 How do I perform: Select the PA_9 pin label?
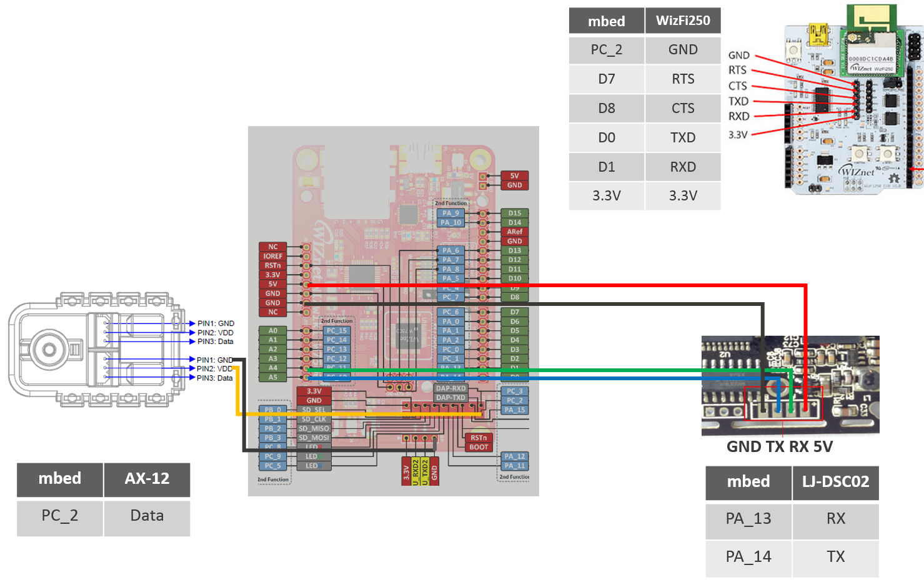pos(450,213)
